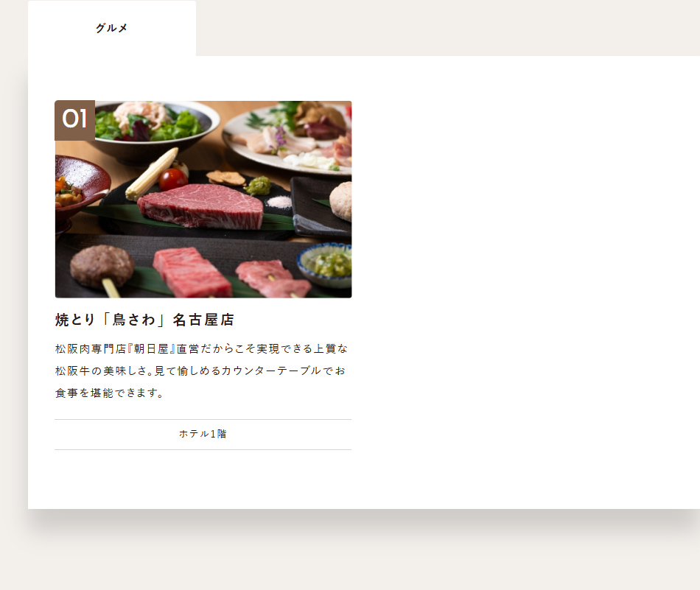Click the line beginning 松阪牛の美味しさ
The width and height of the screenshot is (700, 590).
[x=200, y=371]
